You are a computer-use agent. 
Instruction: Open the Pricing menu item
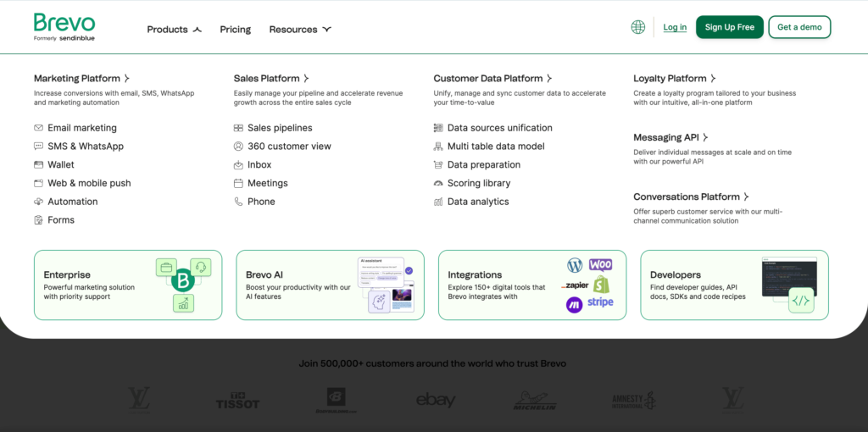tap(236, 30)
